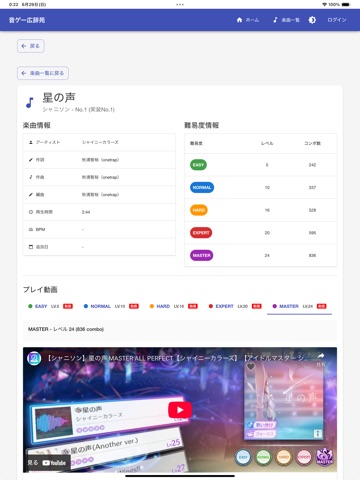Play the embedded YouTube video
The image size is (360, 480).
click(180, 410)
